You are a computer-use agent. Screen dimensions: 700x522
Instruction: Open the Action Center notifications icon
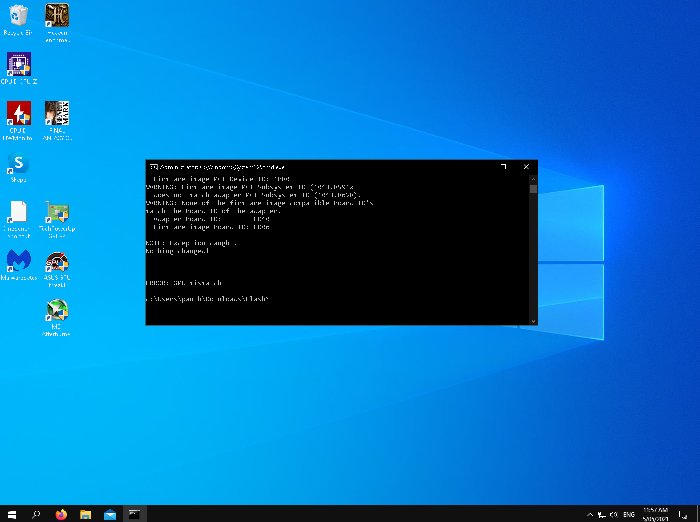(683, 515)
